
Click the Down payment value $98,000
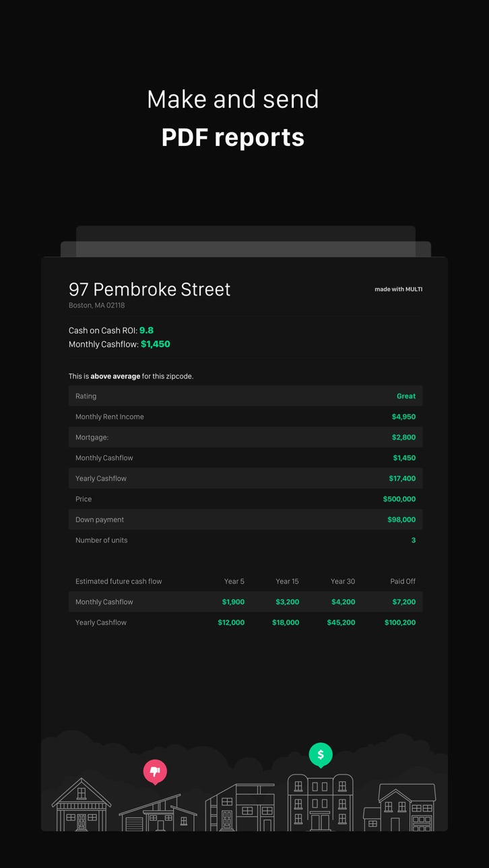(x=401, y=519)
